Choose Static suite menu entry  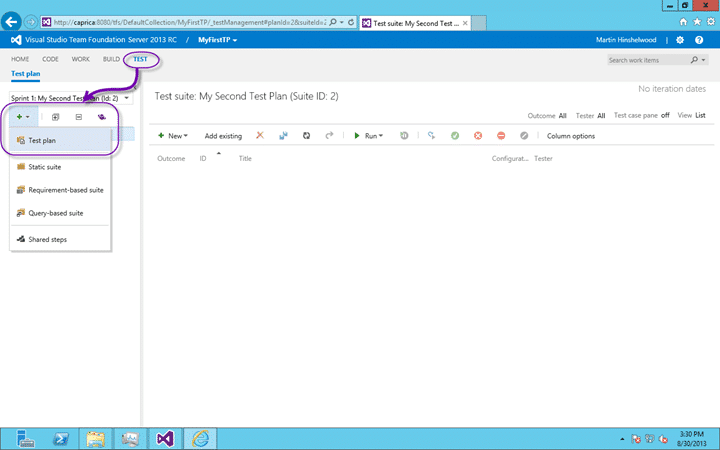coord(60,167)
